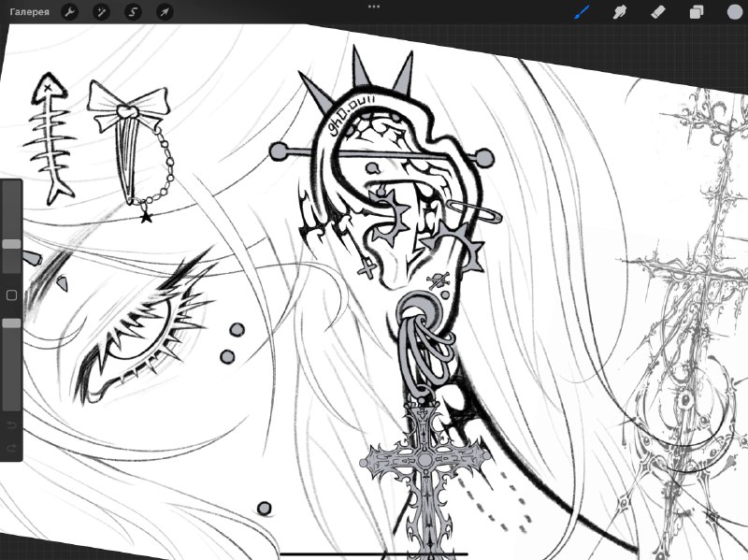The height and width of the screenshot is (560, 748).
Task: Open the Actions wrench menu
Action: [x=69, y=12]
